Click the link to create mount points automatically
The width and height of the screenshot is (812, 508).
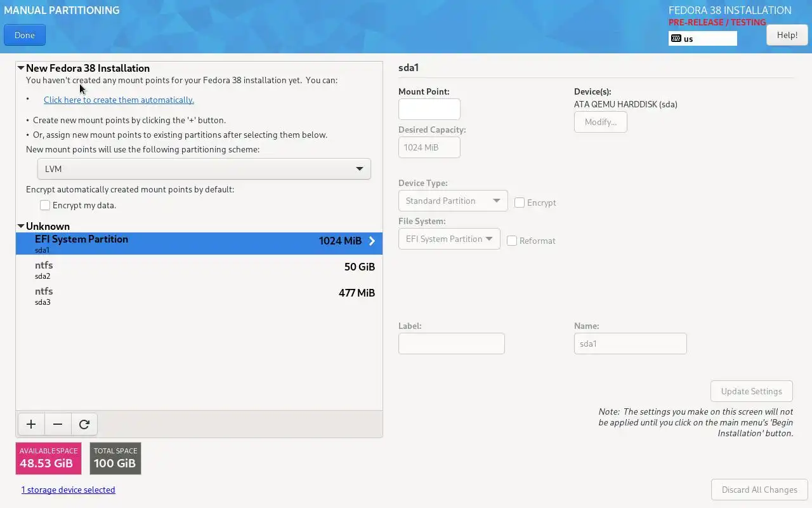[x=119, y=100]
